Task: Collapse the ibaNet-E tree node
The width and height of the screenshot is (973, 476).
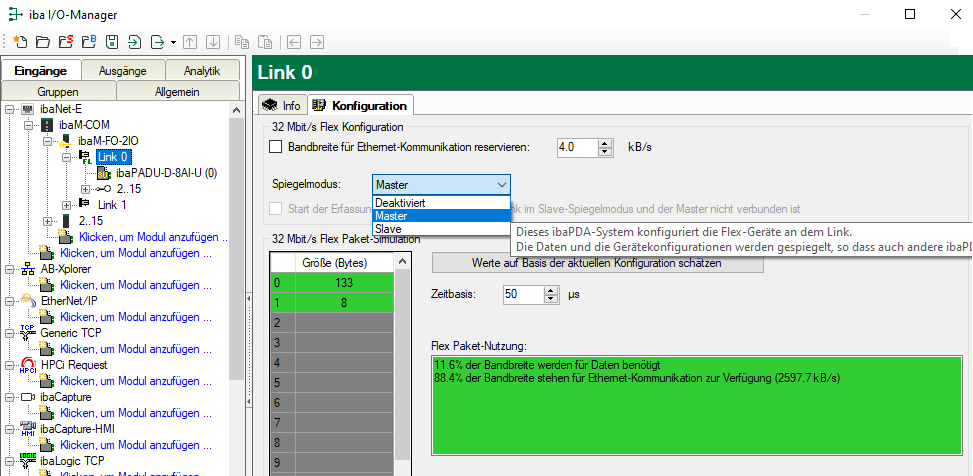Action: pyautogui.click(x=9, y=109)
